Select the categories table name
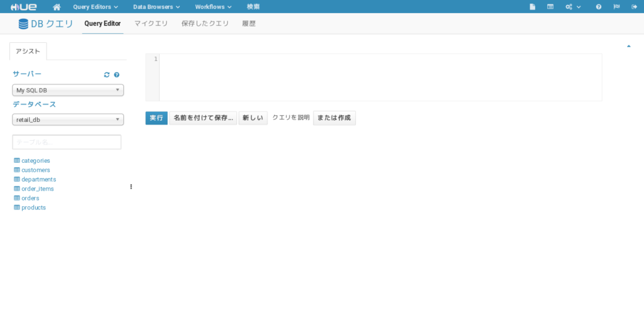Screen dimensions: 644x332 (36, 161)
